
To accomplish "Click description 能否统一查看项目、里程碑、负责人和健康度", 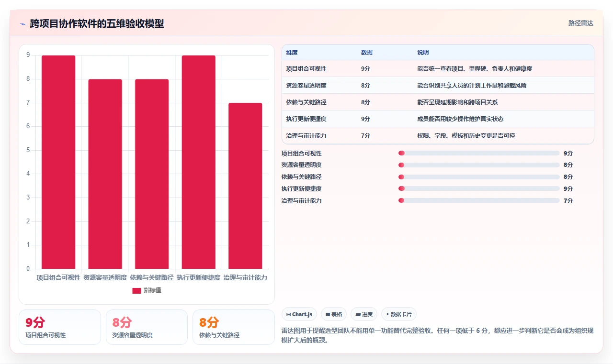I will tap(475, 69).
